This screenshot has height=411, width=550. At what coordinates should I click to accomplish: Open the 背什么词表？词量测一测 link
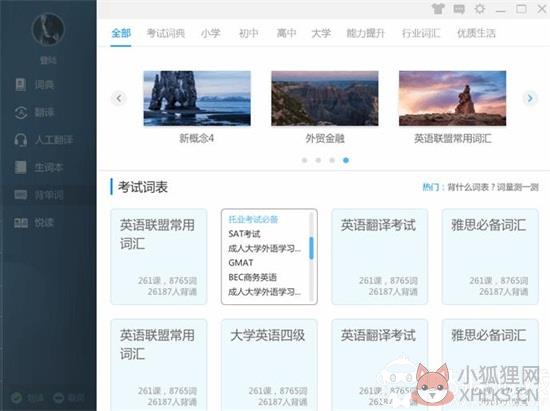[493, 187]
